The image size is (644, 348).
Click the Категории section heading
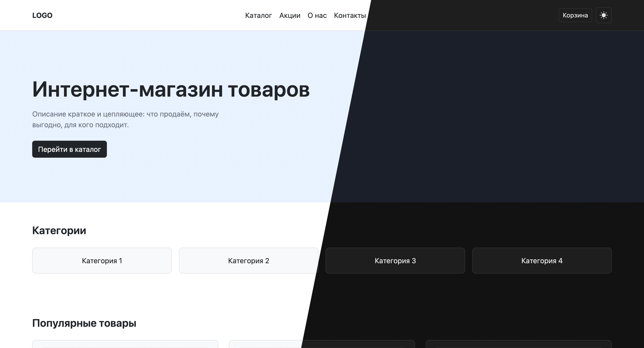tap(59, 230)
